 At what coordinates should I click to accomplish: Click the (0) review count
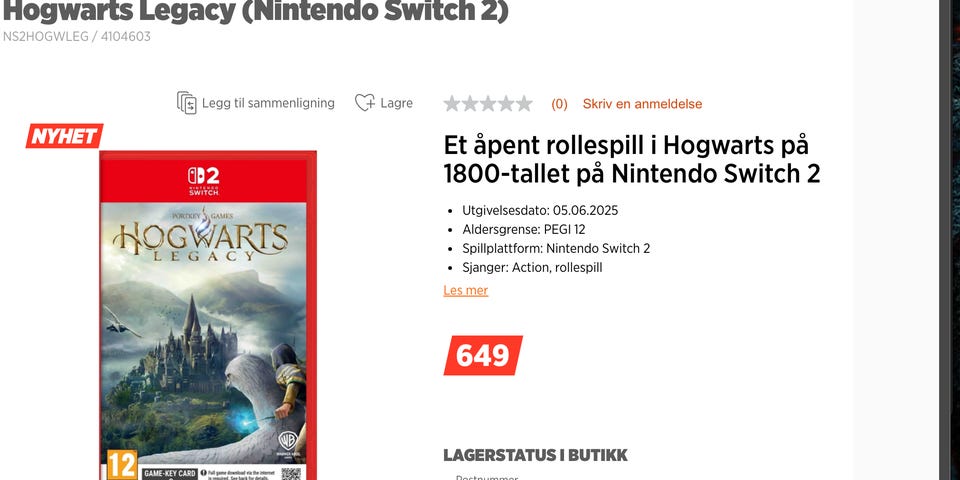pyautogui.click(x=560, y=104)
